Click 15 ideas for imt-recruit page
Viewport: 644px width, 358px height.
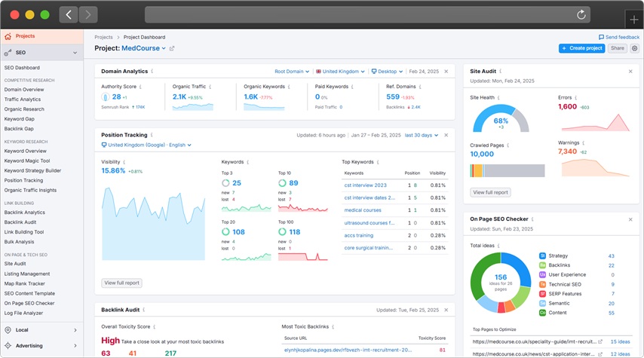coord(620,341)
